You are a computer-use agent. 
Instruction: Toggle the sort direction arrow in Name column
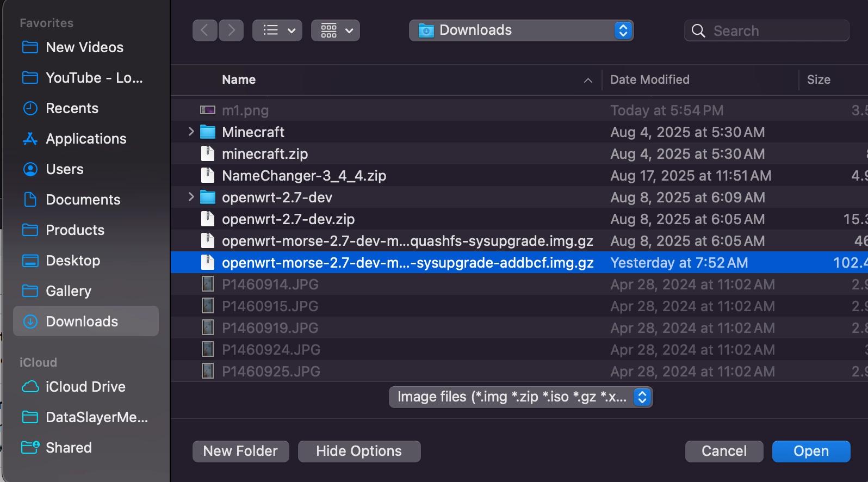coord(588,81)
